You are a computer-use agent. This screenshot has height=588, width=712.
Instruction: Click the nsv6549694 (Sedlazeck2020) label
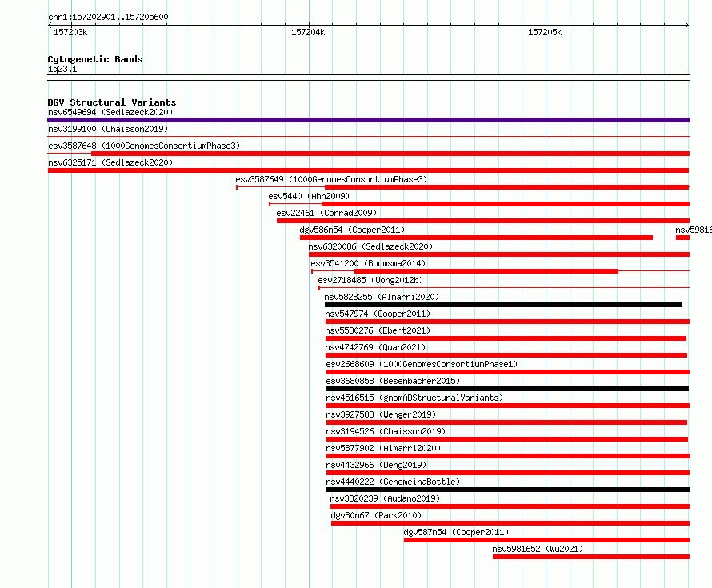110,112
